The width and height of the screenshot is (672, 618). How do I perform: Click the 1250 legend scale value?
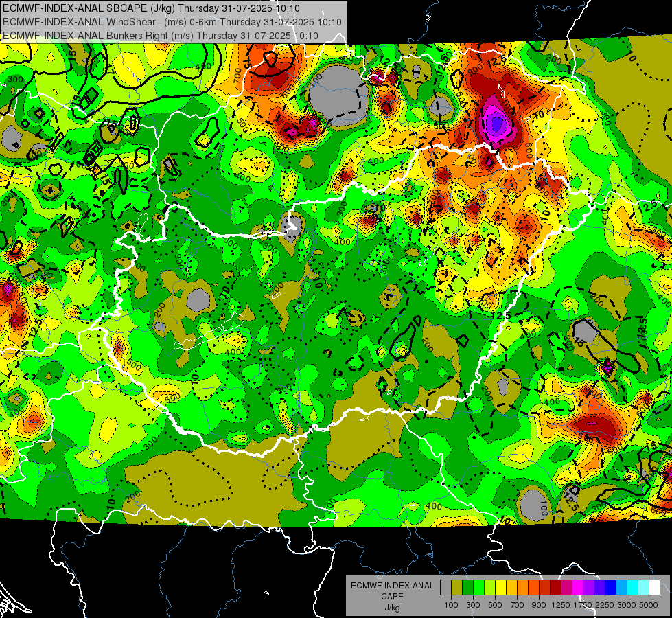561,605
